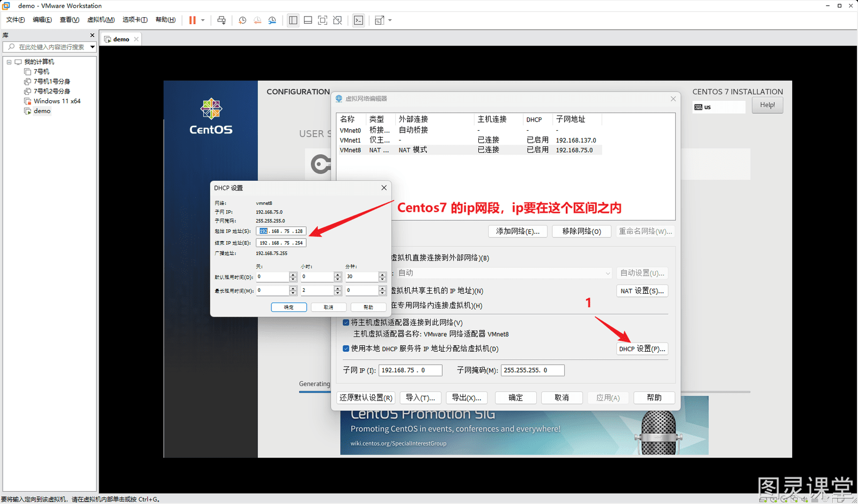Open the 帮助(H) menu
Viewport: 858px width, 504px height.
tap(166, 20)
